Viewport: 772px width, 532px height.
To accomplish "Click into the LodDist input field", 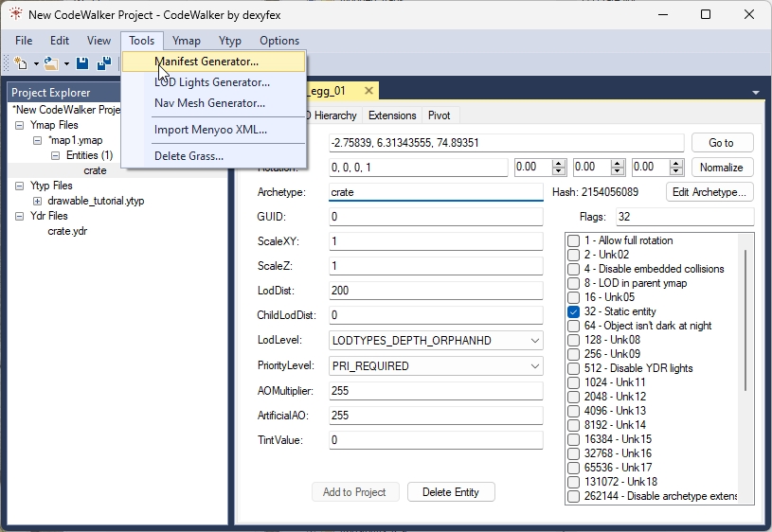I will pyautogui.click(x=435, y=291).
